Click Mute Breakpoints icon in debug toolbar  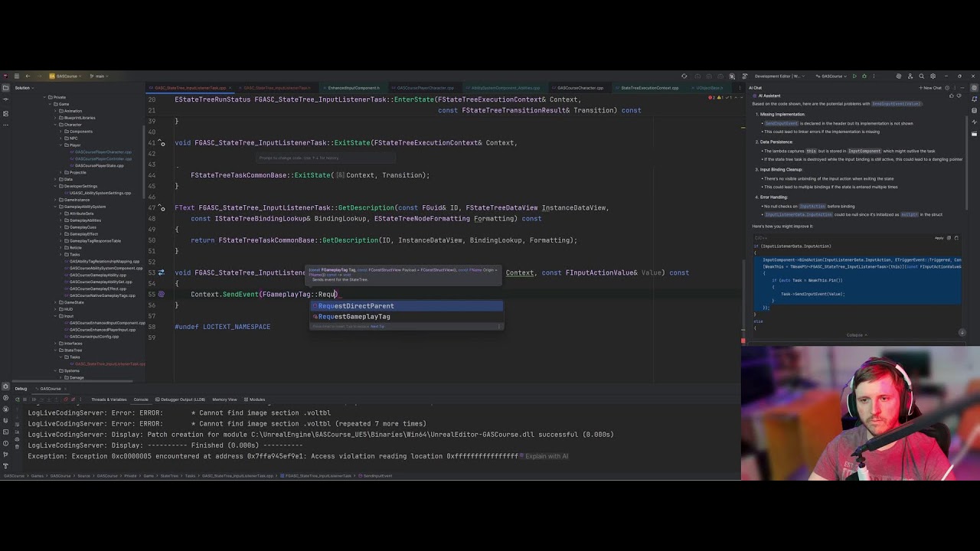[75, 399]
